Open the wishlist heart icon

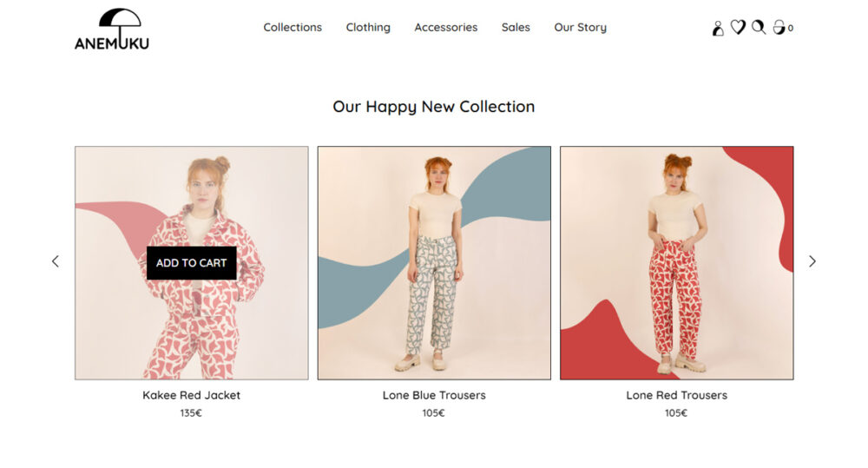click(x=738, y=28)
